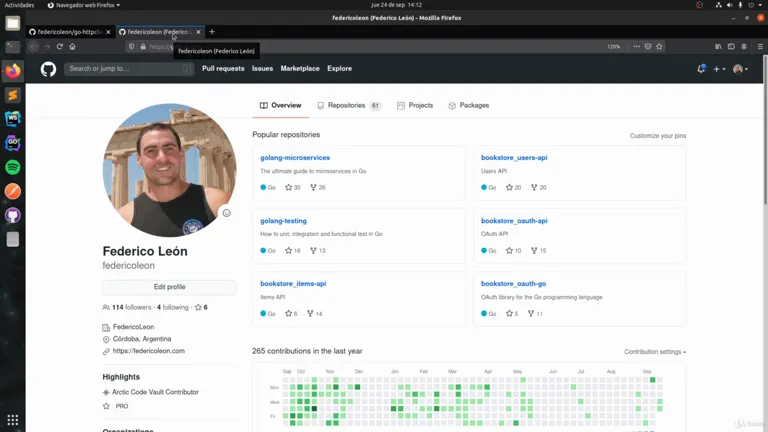Image resolution: width=768 pixels, height=432 pixels.
Task: Switch to the Repositories tab
Action: [x=349, y=105]
